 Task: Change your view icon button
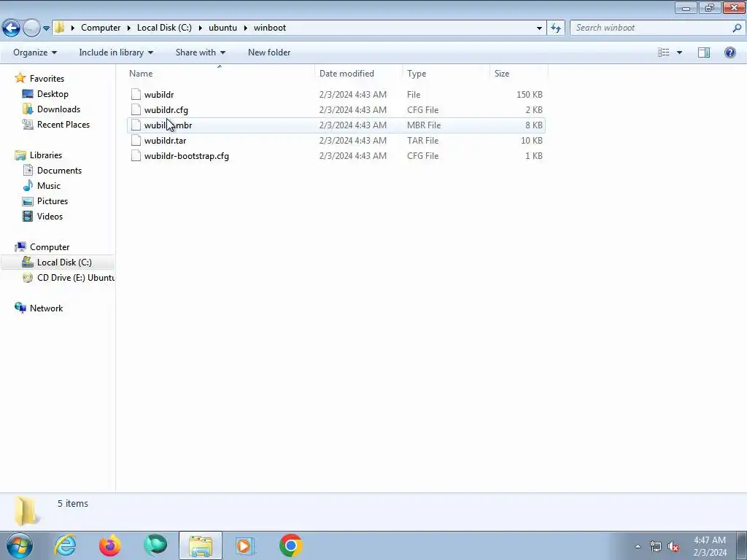point(664,52)
